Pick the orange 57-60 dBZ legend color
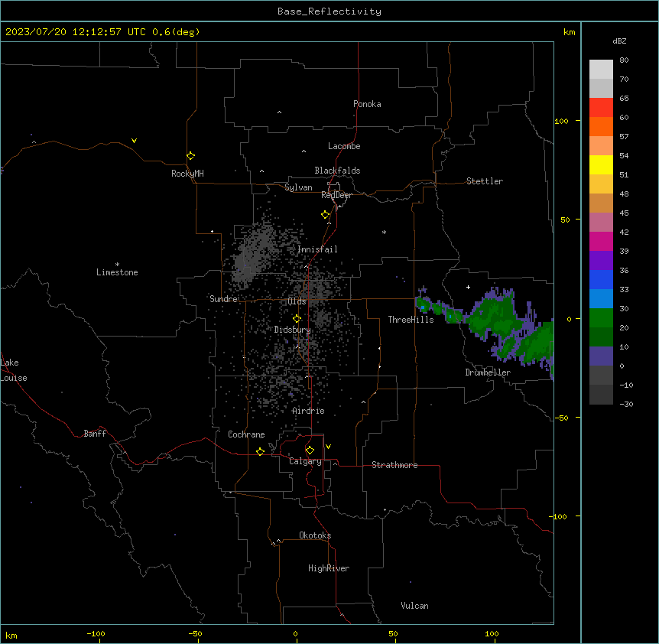659x644 pixels. point(601,126)
